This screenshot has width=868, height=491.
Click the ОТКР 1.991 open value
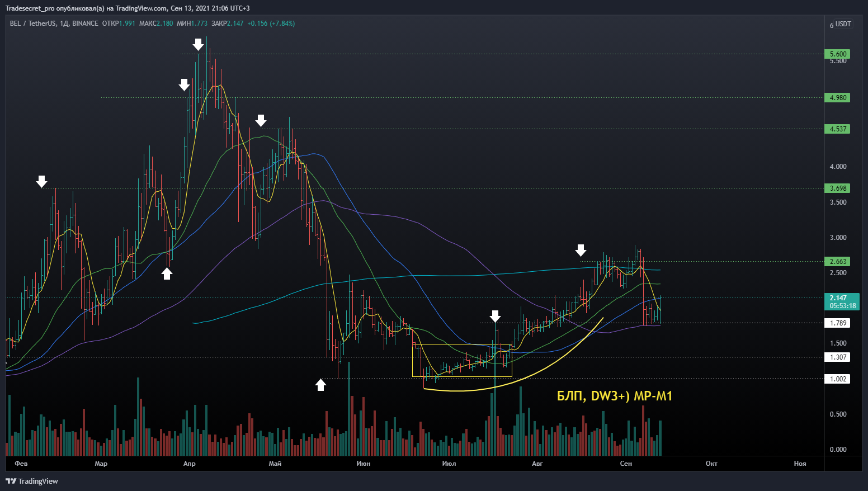119,23
